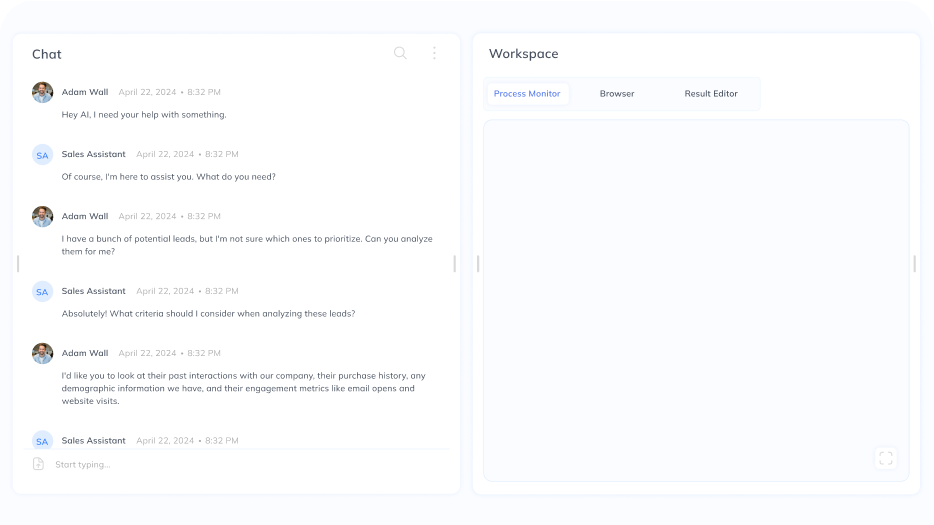Image resolution: width=934 pixels, height=525 pixels.
Task: Open the three-dot more options menu in Chat
Action: coord(434,53)
